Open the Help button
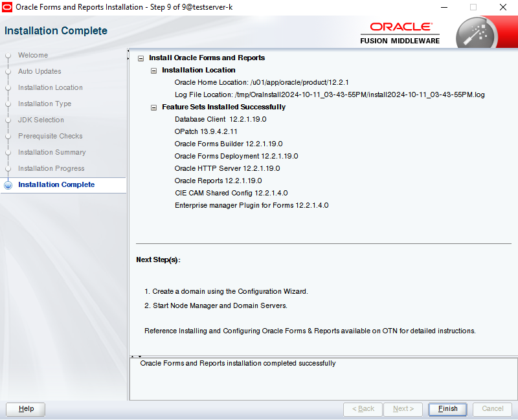The height and width of the screenshot is (420, 518). (26, 409)
